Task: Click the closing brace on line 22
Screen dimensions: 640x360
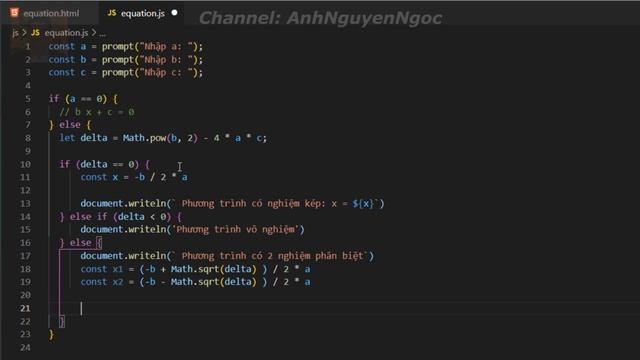Action: coord(62,321)
